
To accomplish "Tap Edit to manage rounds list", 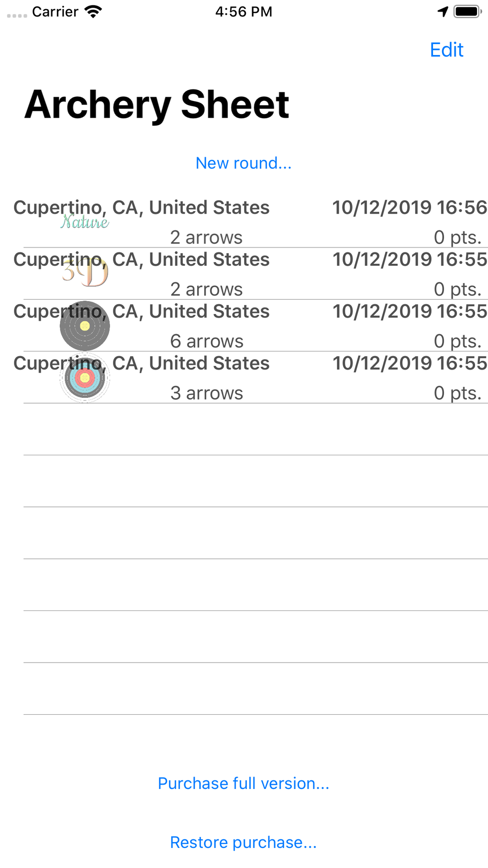I will click(446, 50).
